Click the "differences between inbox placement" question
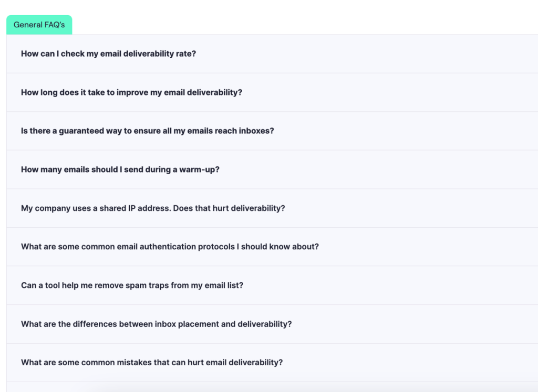 156,324
